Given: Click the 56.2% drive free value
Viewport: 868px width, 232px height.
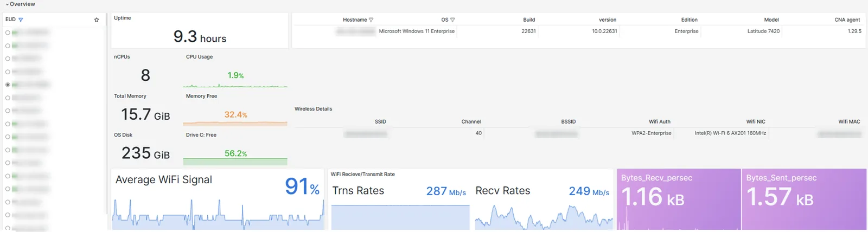Looking at the screenshot, I should [x=235, y=153].
